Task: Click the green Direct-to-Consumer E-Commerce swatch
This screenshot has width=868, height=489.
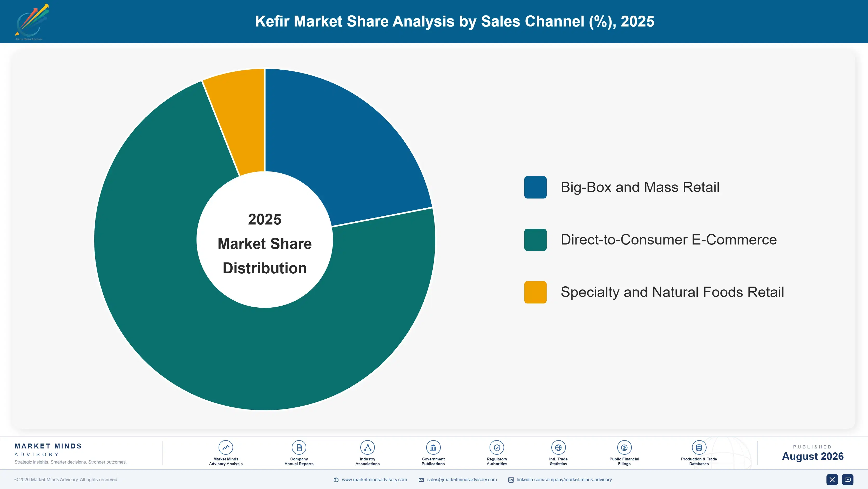Action: pyautogui.click(x=535, y=240)
